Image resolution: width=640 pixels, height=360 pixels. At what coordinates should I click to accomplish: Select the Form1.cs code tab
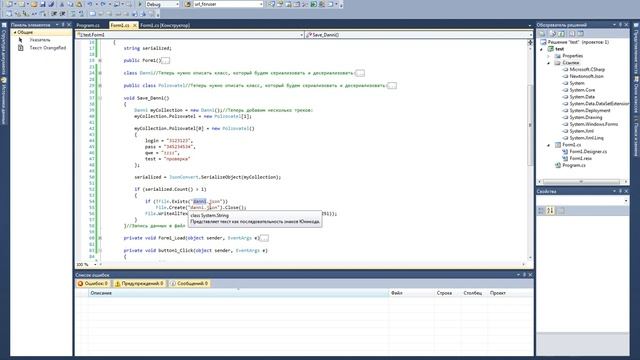click(x=120, y=25)
